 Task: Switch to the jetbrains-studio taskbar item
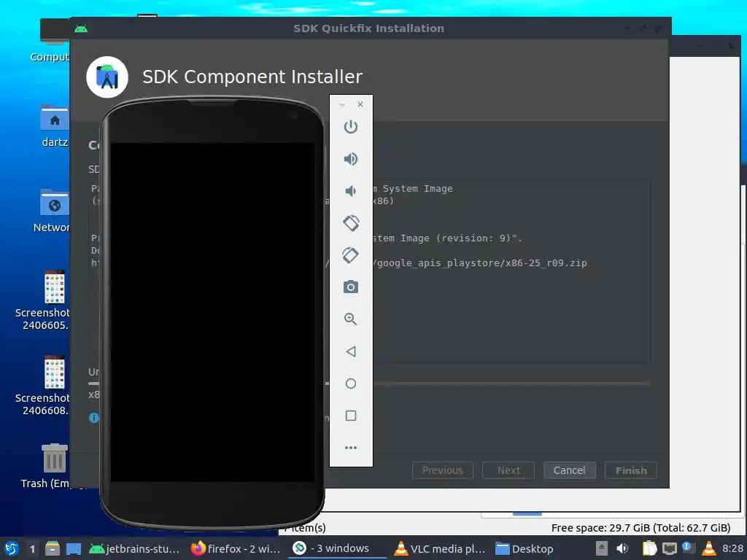coord(135,548)
